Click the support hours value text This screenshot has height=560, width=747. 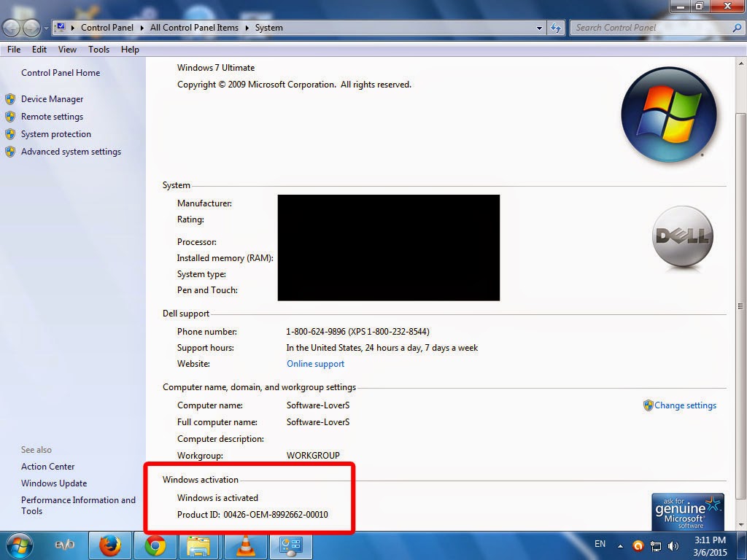[x=382, y=348]
